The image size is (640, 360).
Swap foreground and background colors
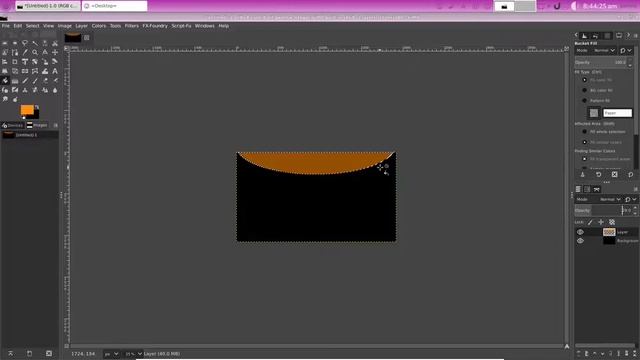coord(37,107)
